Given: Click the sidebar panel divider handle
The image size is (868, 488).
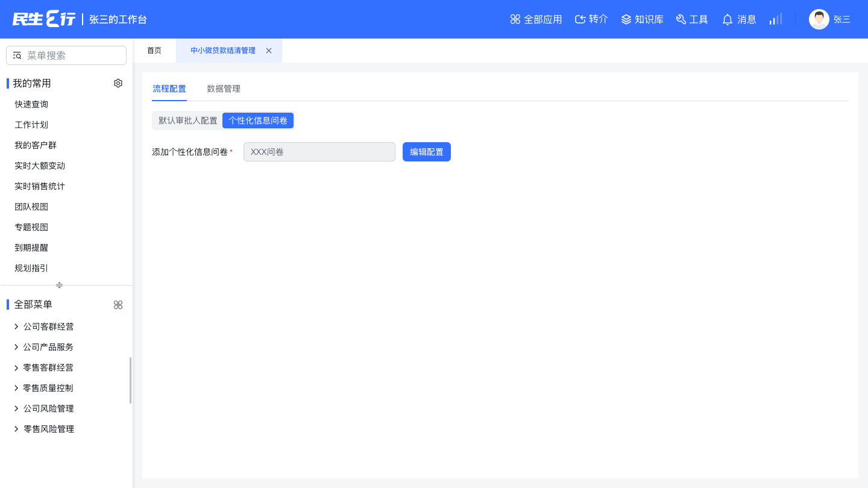Looking at the screenshot, I should (x=59, y=285).
